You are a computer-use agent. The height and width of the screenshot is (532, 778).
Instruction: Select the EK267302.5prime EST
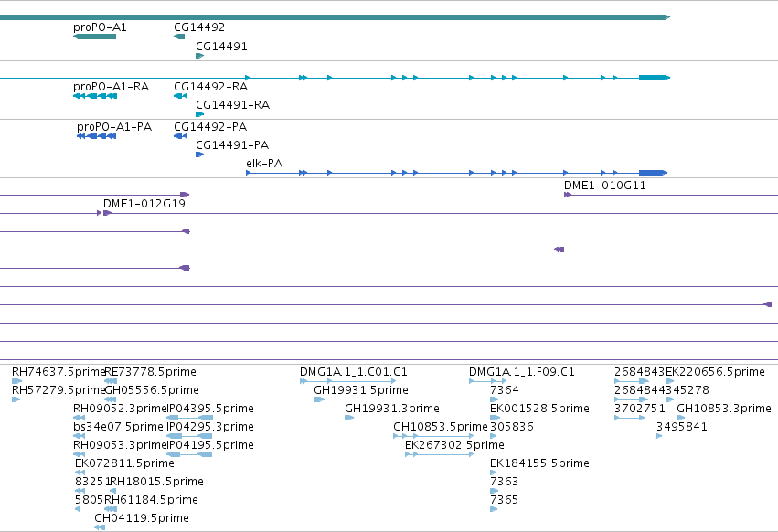[454, 446]
